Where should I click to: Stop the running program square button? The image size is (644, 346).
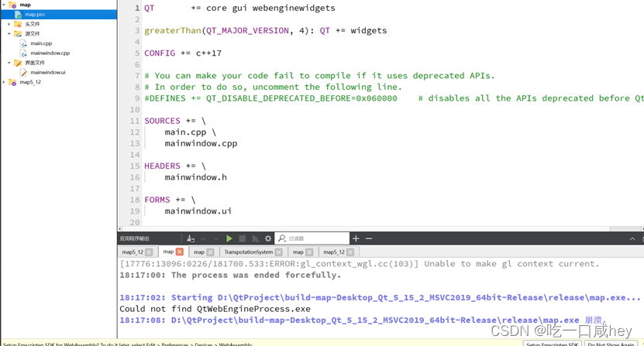click(x=243, y=238)
